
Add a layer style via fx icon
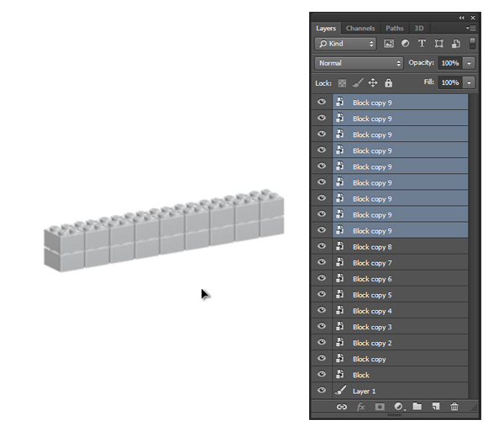[360, 407]
